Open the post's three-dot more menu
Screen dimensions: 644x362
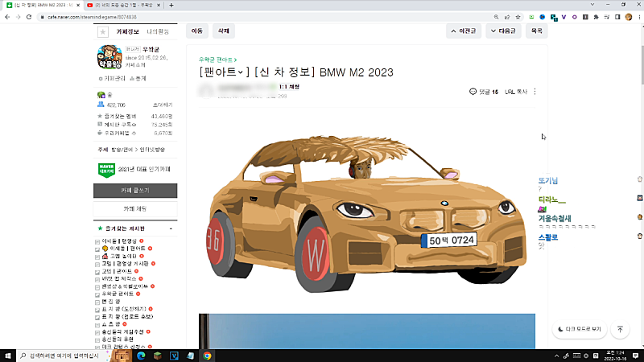(535, 92)
